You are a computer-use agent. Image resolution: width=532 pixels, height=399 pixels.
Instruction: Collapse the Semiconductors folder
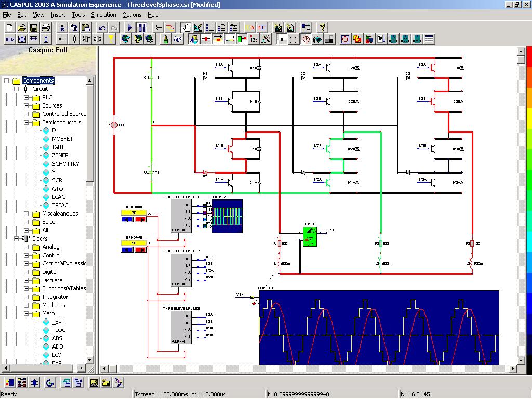[x=26, y=122]
